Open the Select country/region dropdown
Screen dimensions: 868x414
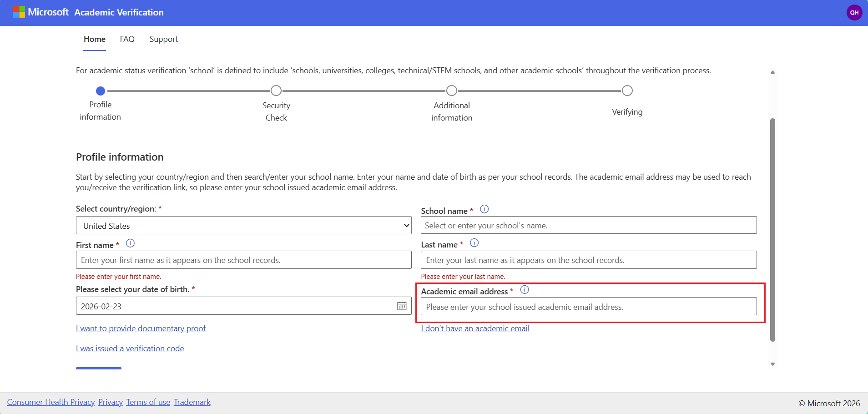(x=243, y=226)
